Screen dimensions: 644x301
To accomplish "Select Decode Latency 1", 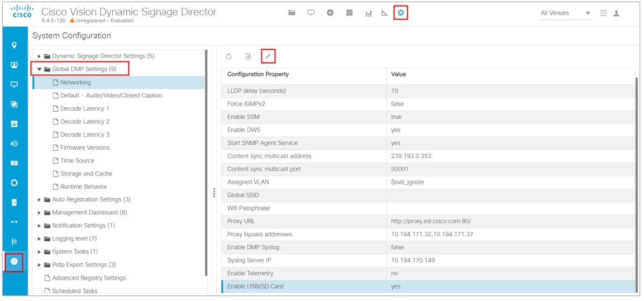I will click(x=84, y=109).
